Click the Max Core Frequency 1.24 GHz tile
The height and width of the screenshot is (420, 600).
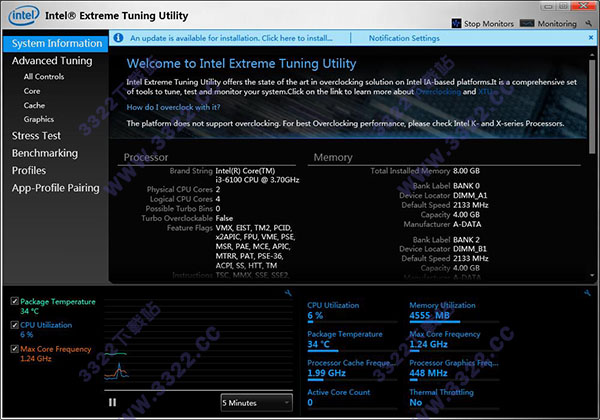[454, 340]
